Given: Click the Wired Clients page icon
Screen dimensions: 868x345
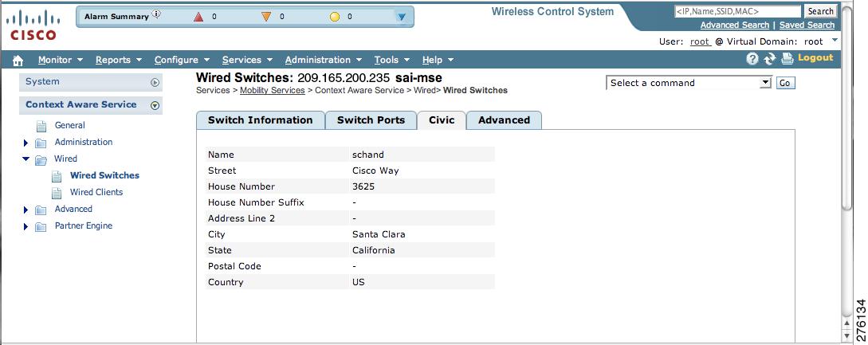Looking at the screenshot, I should [57, 194].
